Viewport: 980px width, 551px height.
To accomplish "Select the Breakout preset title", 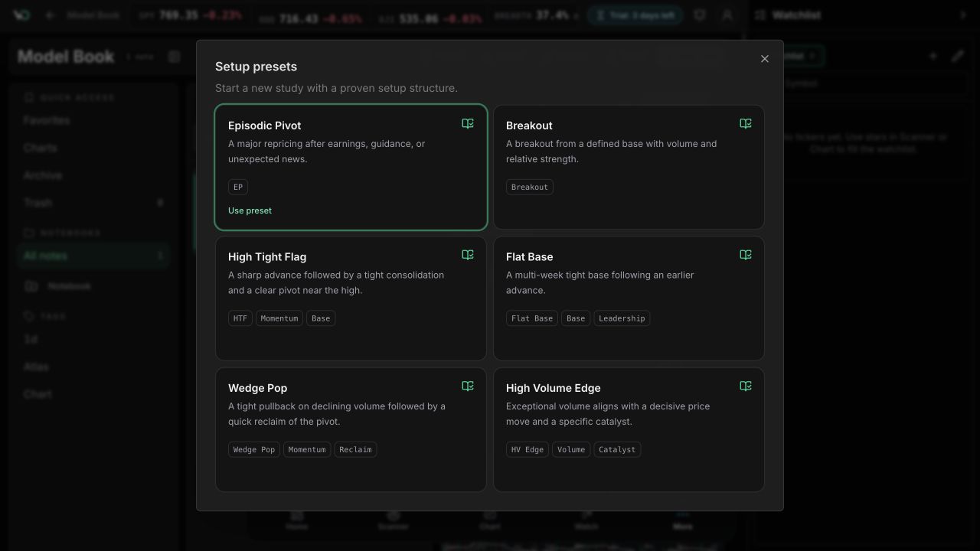I will point(529,126).
